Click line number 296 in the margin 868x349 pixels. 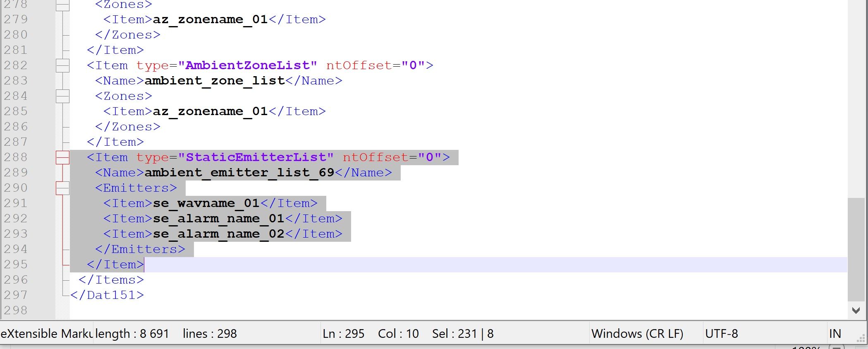pyautogui.click(x=16, y=280)
